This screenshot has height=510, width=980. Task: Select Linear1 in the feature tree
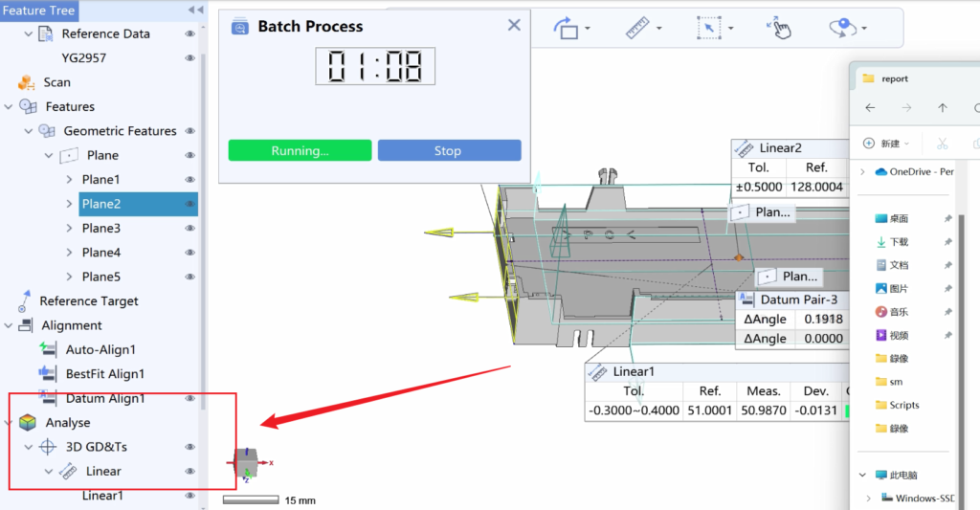point(102,496)
